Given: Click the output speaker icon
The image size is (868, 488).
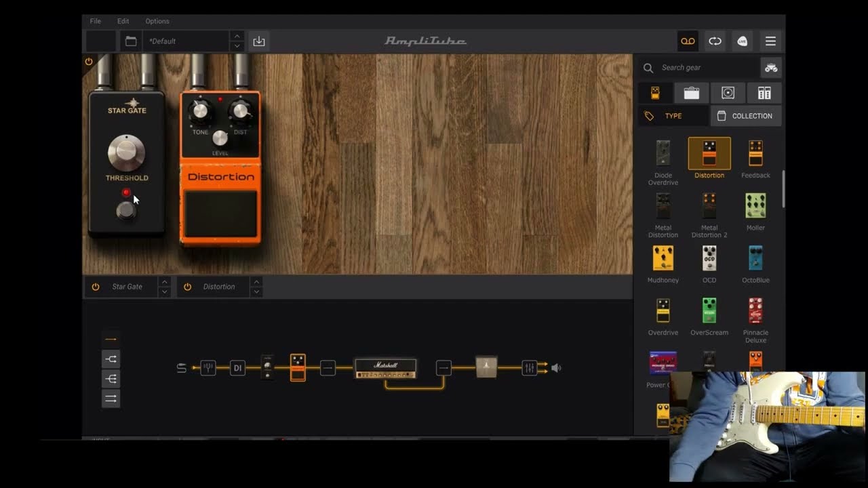Looking at the screenshot, I should tap(556, 368).
